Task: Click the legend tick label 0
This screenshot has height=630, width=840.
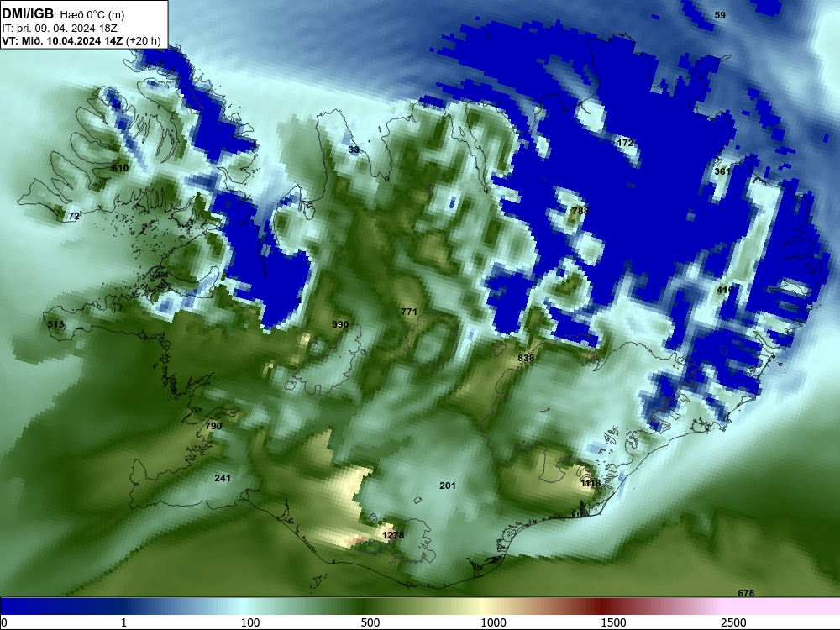Action: (3, 622)
